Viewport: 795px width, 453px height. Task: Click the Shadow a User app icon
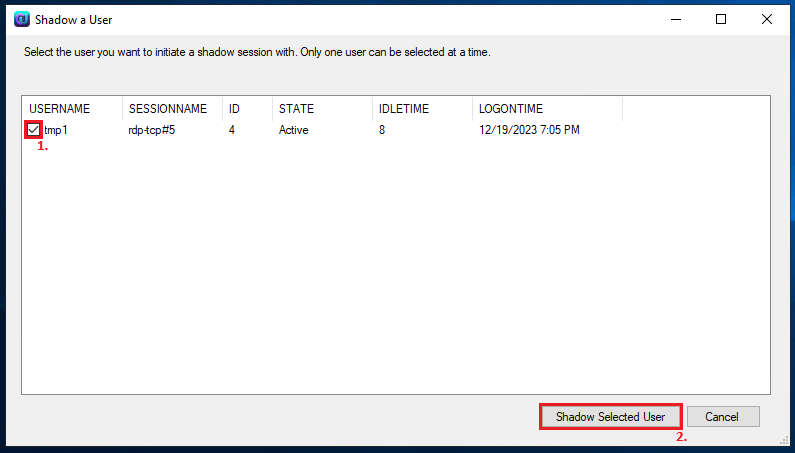click(x=22, y=20)
